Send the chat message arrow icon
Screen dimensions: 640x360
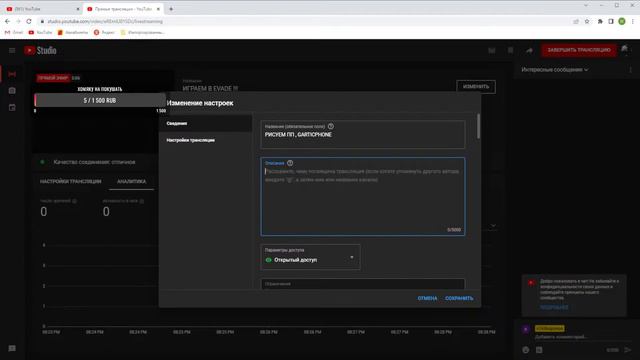pyautogui.click(x=627, y=350)
